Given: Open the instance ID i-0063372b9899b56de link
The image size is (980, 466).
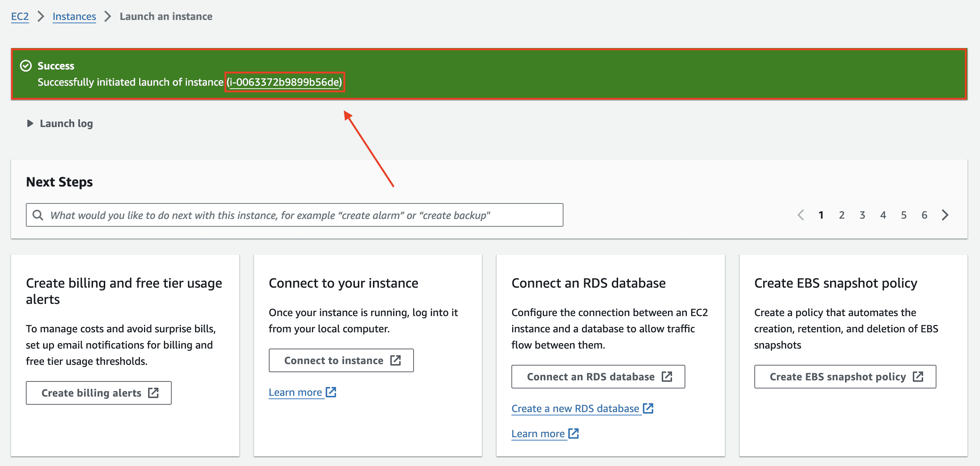Looking at the screenshot, I should (x=285, y=82).
